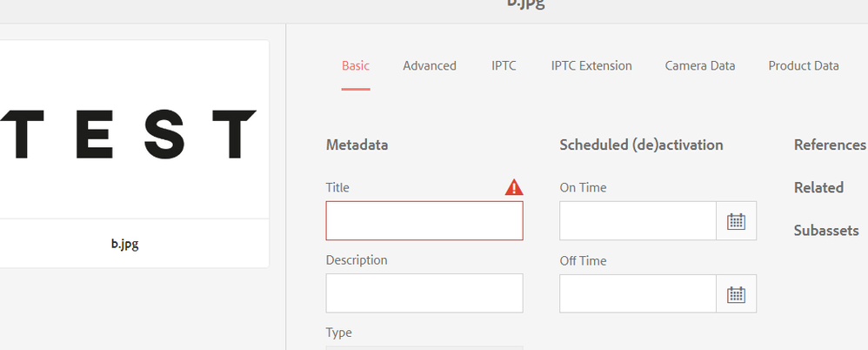Click the b.jpg filename below thumbnail
Screen dimensions: 868x350
tap(124, 244)
